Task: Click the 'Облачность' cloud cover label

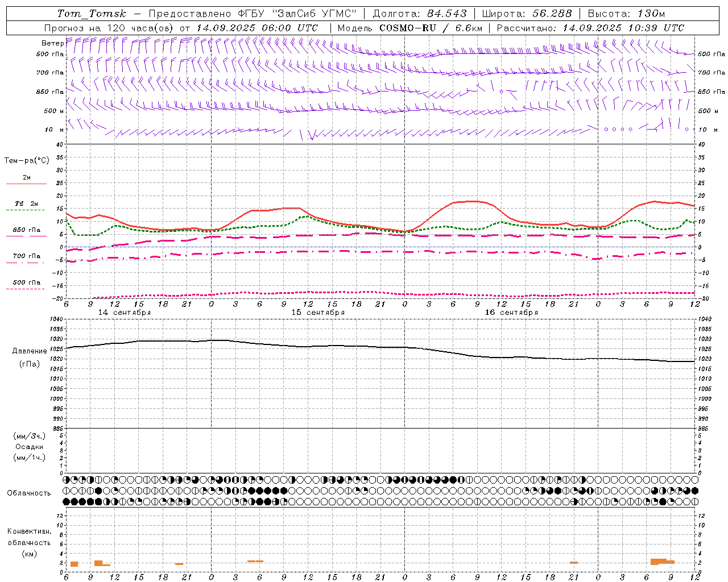Action: tap(29, 493)
